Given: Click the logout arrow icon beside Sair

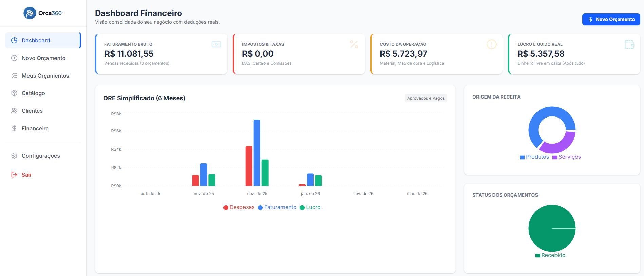Looking at the screenshot, I should click(x=14, y=175).
